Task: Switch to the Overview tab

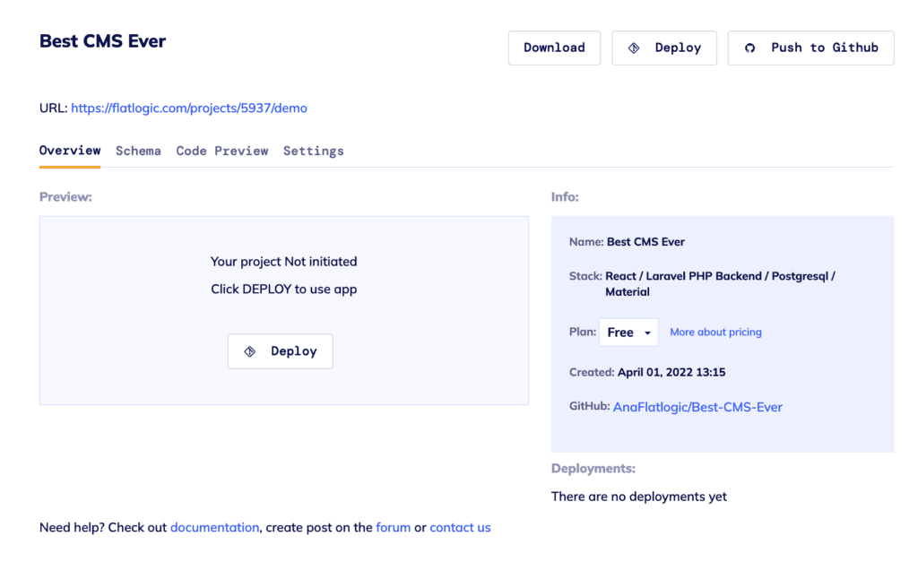Action: point(70,151)
